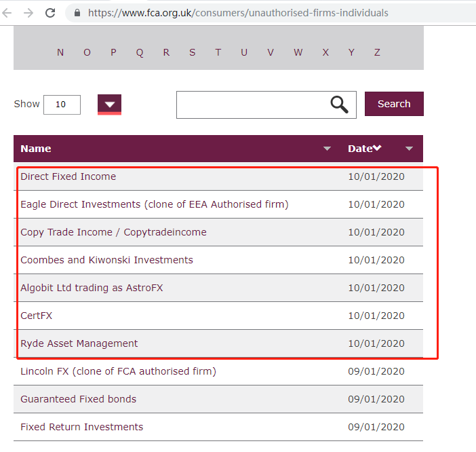This screenshot has height=452, width=476.
Task: Filter firms by letter W
Action: [x=298, y=52]
